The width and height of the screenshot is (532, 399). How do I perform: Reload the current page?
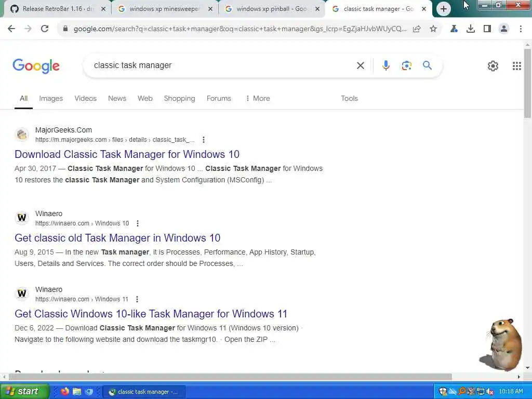tap(45, 29)
